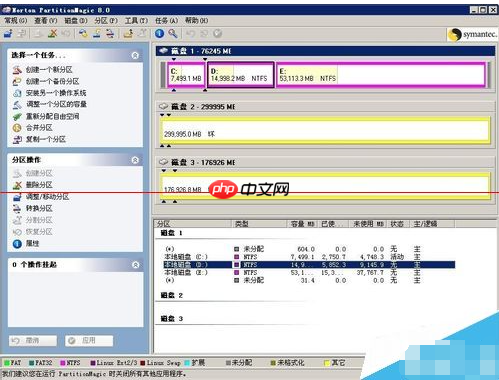
Task: Click the magnifier zoom toolbar icon
Action: click(173, 33)
